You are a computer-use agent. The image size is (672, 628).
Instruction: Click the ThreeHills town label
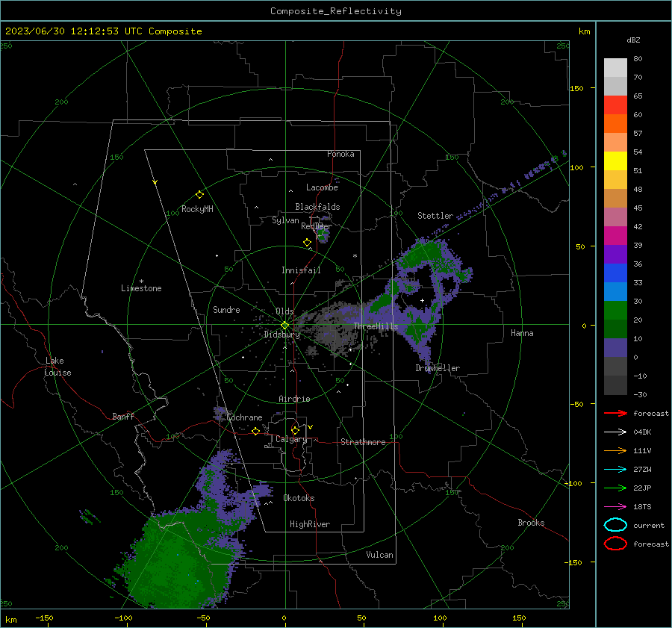376,326
